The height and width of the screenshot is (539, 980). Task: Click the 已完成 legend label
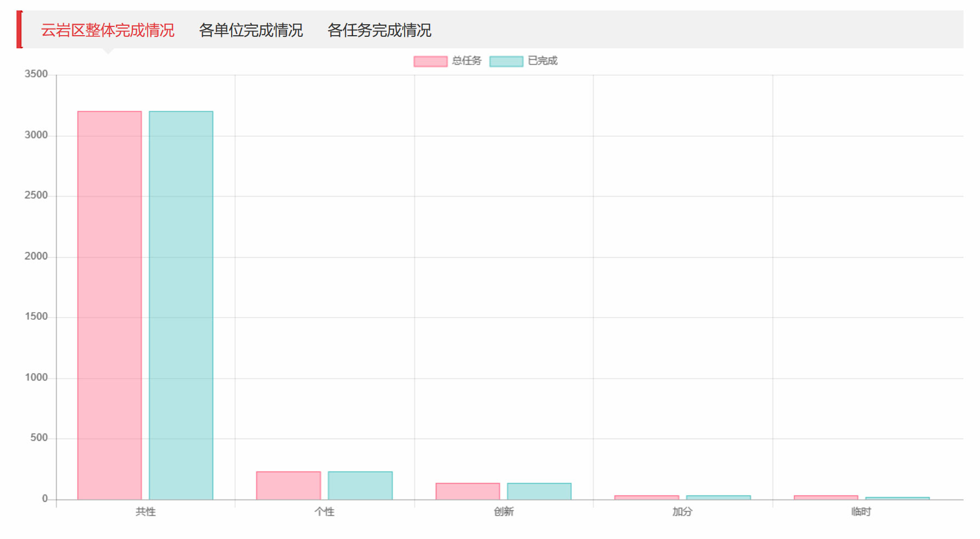pyautogui.click(x=542, y=61)
